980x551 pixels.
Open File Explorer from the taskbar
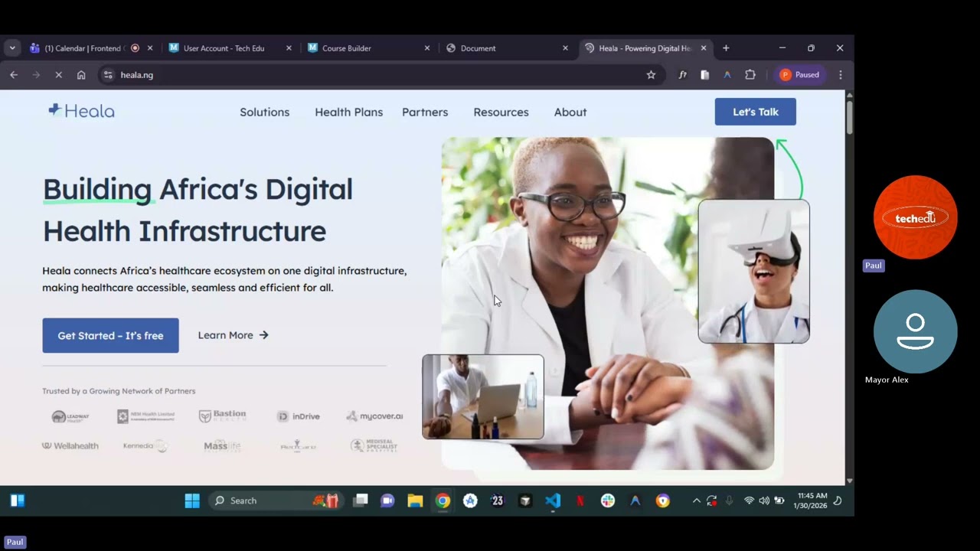[x=415, y=500]
